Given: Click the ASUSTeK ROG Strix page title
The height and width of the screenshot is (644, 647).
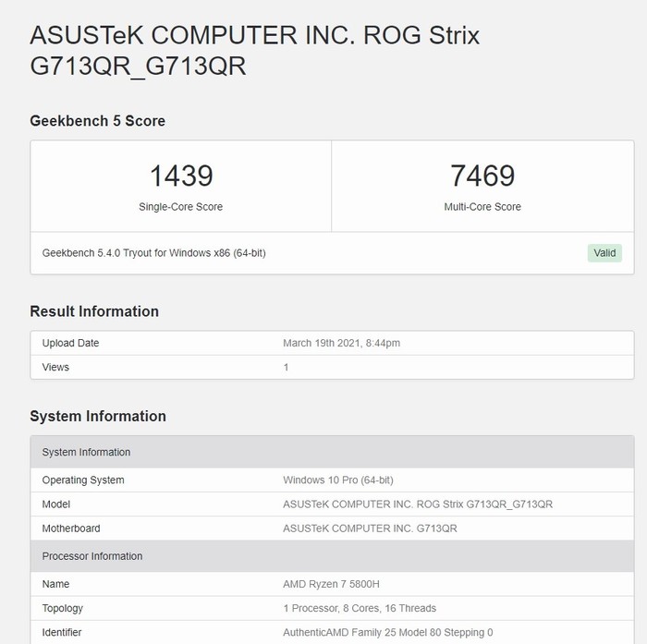Looking at the screenshot, I should (x=255, y=51).
